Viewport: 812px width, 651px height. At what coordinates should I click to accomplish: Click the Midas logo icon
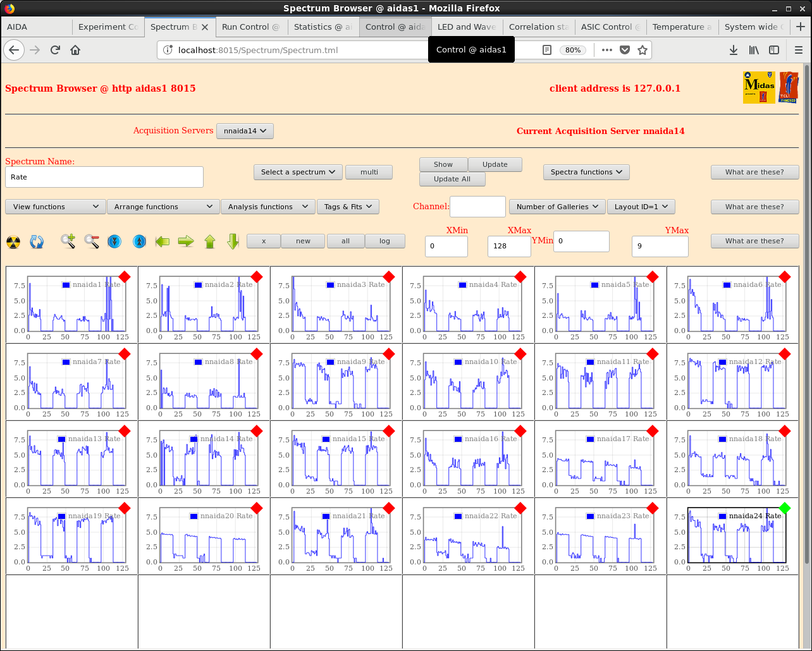(x=759, y=88)
